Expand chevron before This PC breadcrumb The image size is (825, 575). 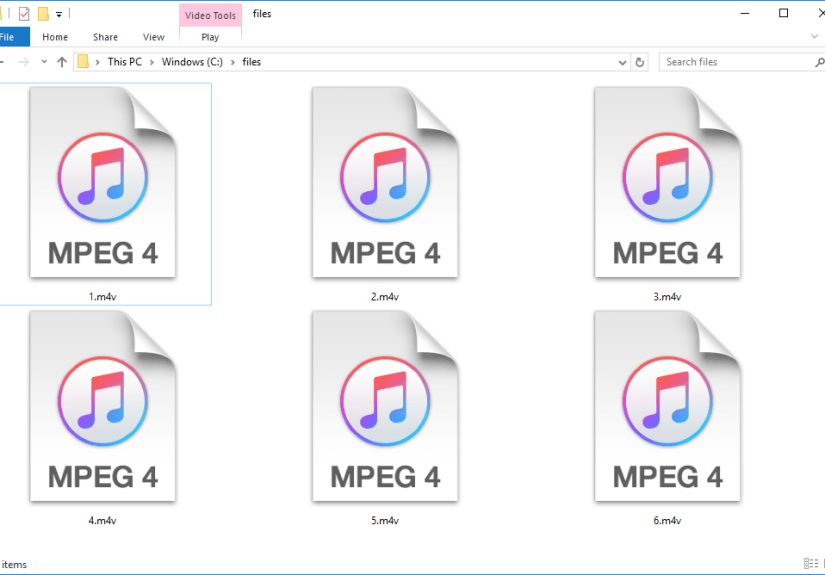[x=98, y=62]
